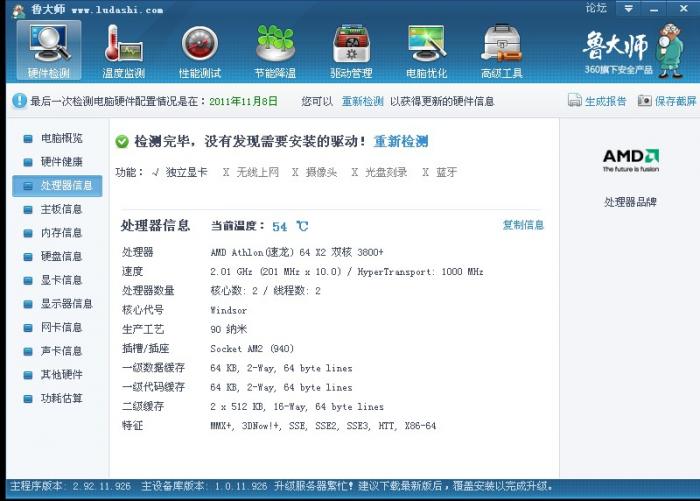
Task: Click the AMD Athlon 64 X2 processor name
Action: tap(297, 252)
